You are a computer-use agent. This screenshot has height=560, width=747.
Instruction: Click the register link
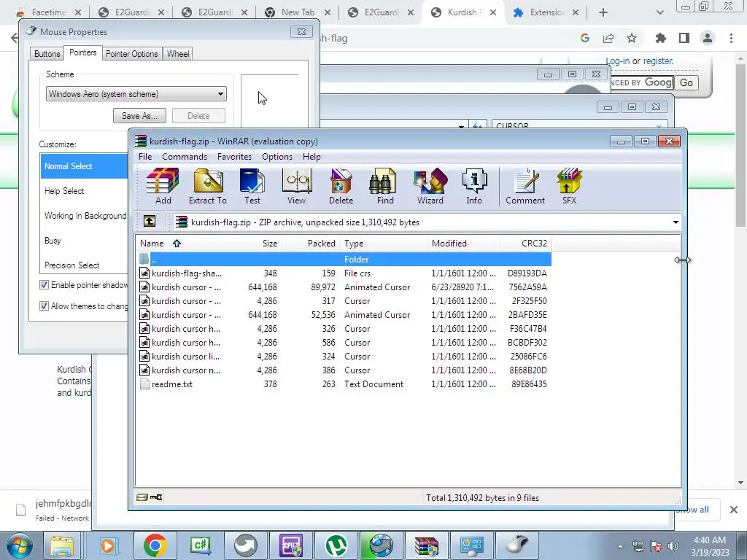click(x=658, y=61)
